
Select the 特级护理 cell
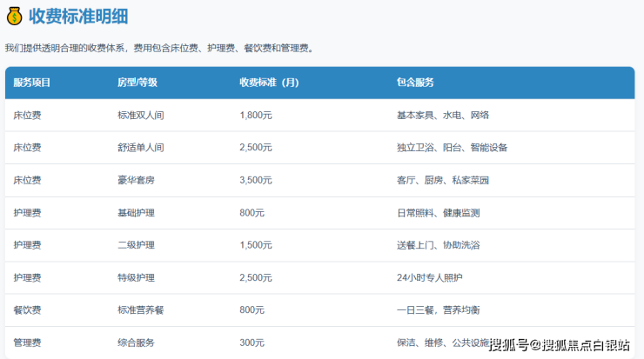click(136, 278)
